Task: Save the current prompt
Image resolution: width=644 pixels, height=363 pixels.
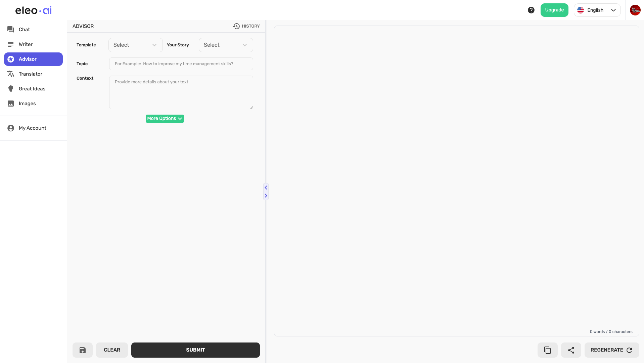Action: 82,350
